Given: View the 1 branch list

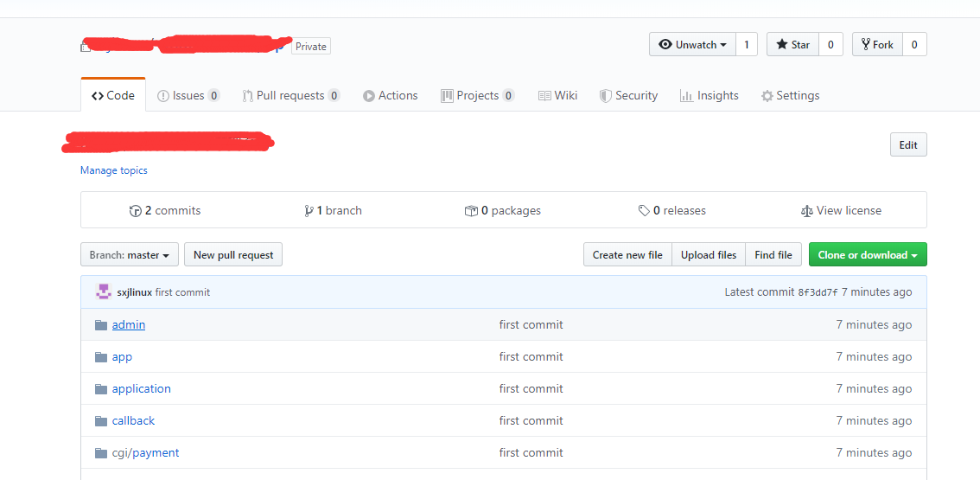Looking at the screenshot, I should 333,210.
